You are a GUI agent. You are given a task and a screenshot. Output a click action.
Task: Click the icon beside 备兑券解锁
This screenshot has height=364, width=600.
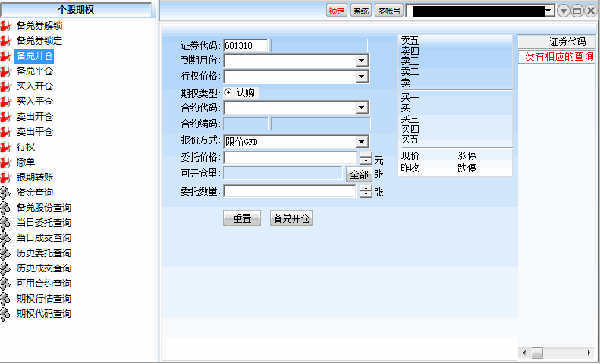[x=5, y=26]
